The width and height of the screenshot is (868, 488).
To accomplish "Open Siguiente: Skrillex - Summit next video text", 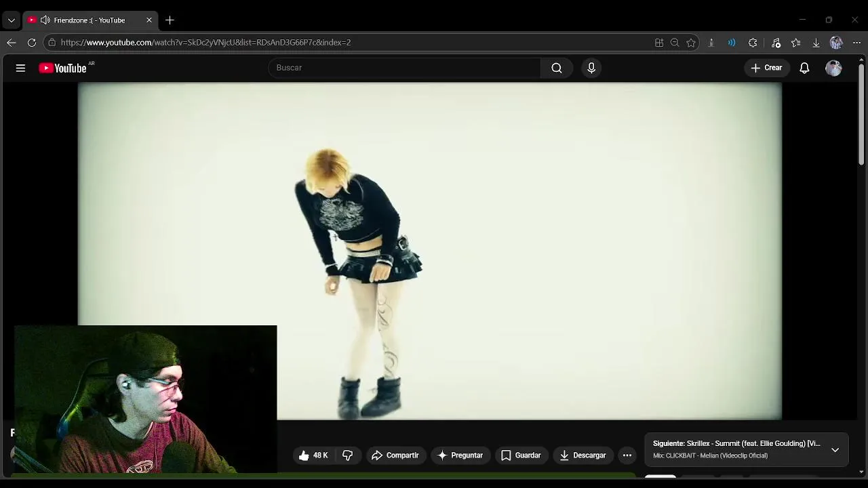I will (x=736, y=443).
